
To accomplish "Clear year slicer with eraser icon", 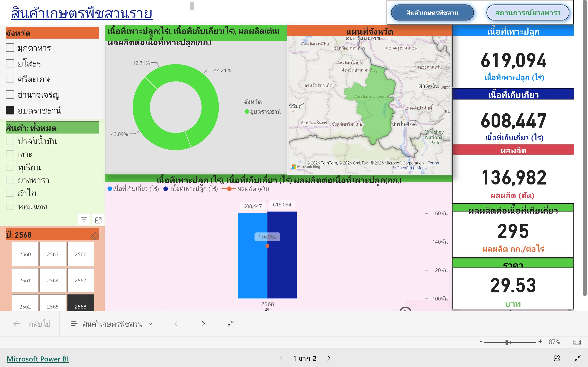I will [x=94, y=235].
